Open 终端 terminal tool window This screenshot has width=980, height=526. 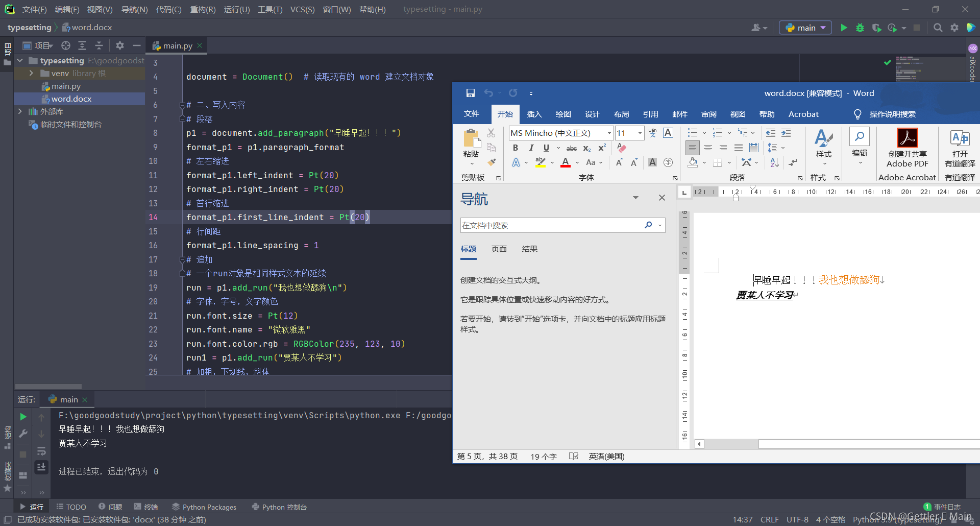pos(146,507)
